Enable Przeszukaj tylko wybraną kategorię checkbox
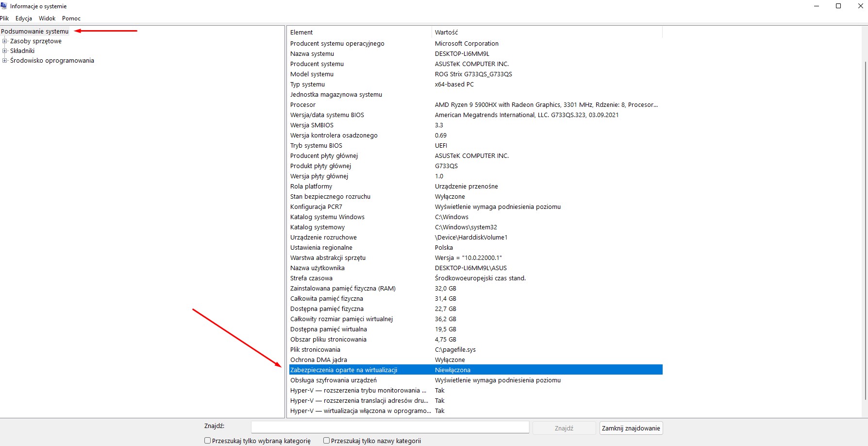The height and width of the screenshot is (446, 868). pos(208,441)
